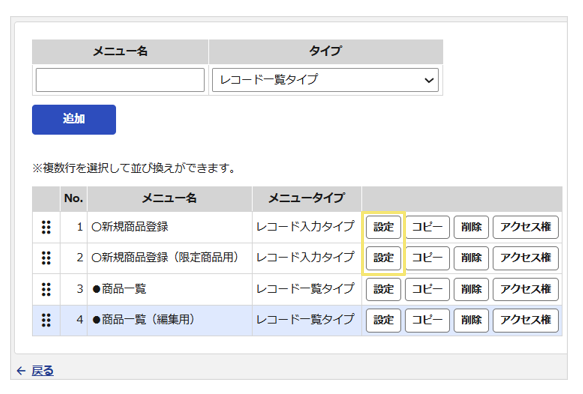
Task: Select the 〇新規商品登録(限定商品用) name cell
Action: (x=170, y=258)
